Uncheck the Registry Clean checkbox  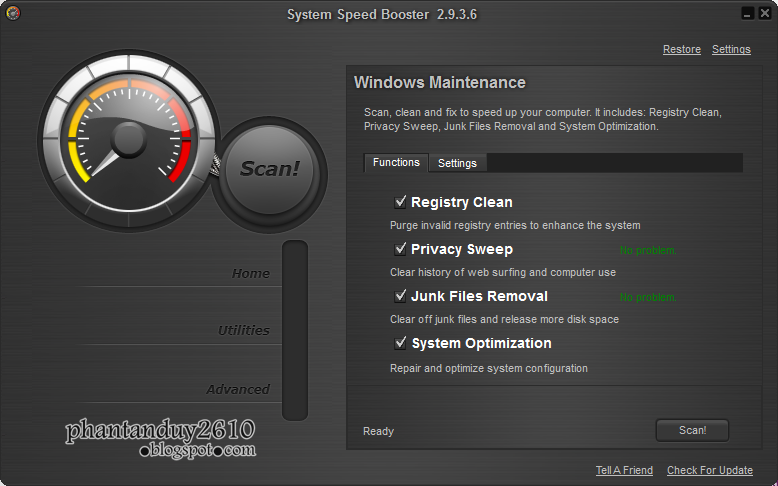coord(400,202)
